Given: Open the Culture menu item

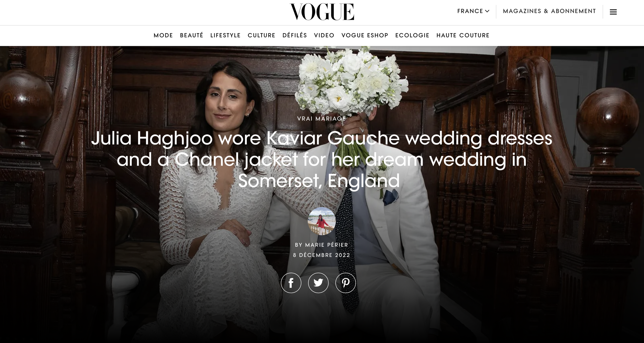Looking at the screenshot, I should click(x=261, y=35).
